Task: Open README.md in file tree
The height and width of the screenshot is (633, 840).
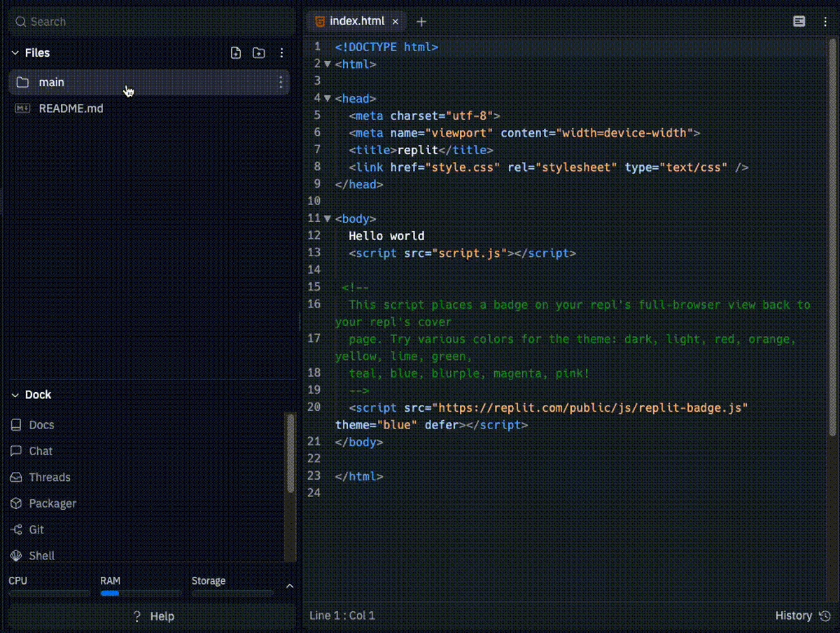Action: click(149, 109)
